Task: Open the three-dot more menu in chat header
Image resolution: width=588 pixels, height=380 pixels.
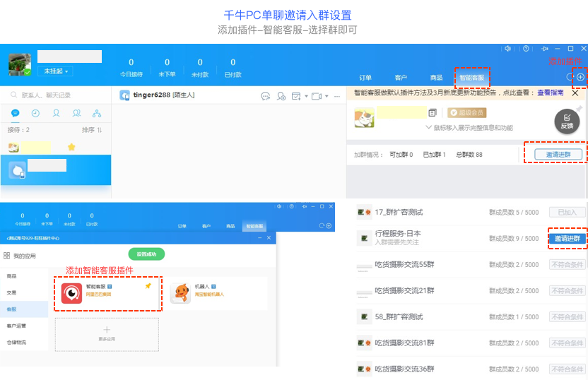Action: pos(337,96)
